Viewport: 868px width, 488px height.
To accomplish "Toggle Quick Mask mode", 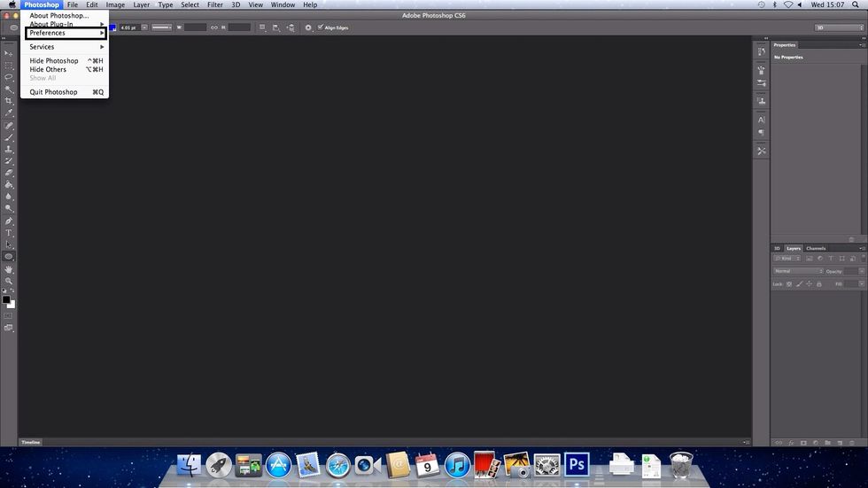I will pos(8,316).
